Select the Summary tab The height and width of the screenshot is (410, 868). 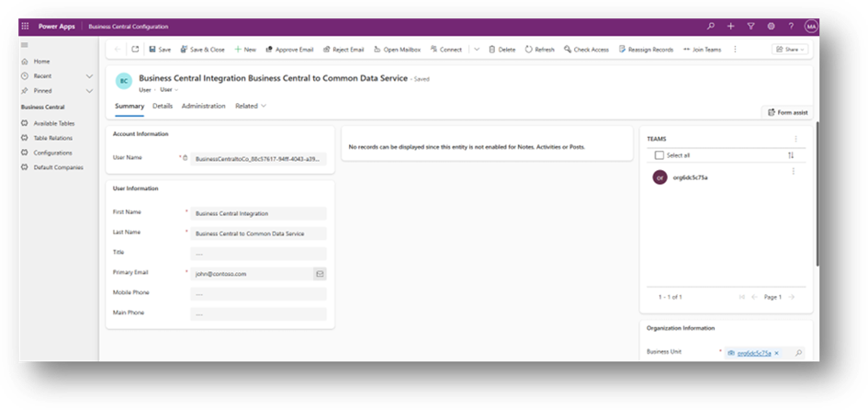tap(130, 106)
